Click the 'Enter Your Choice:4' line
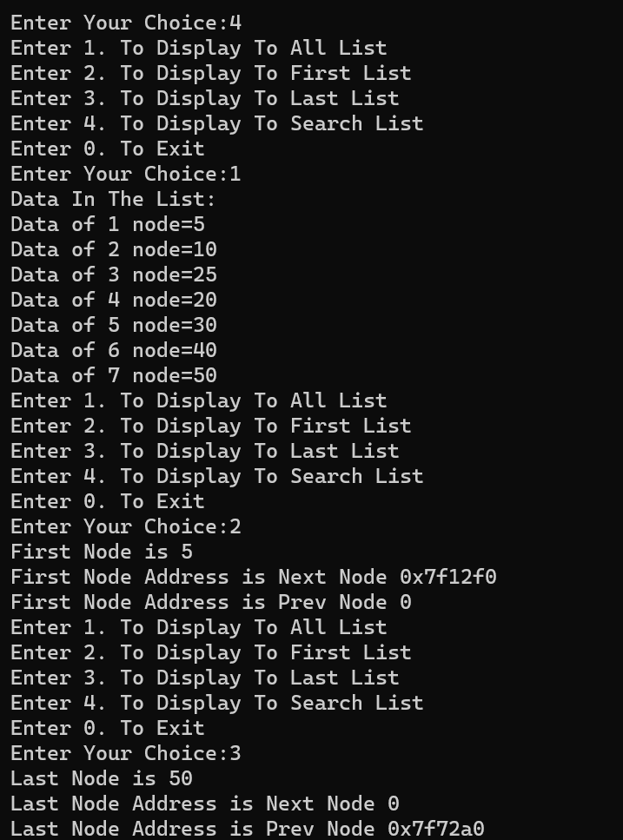This screenshot has height=840, width=623. [x=125, y=23]
